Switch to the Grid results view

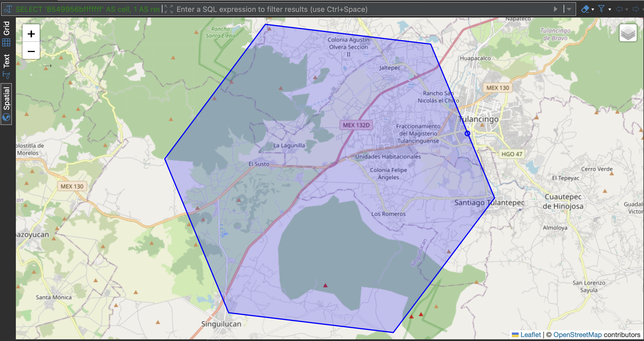tap(7, 34)
